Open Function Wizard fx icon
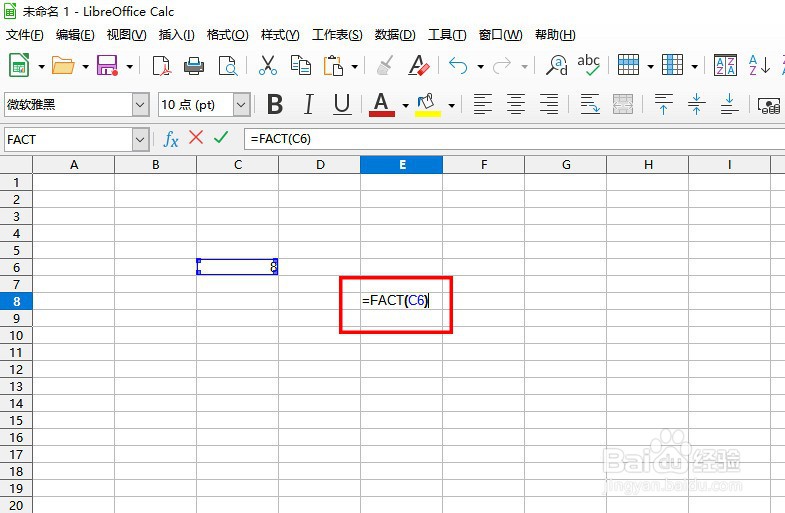Viewport: 785px width, 513px height. [171, 139]
